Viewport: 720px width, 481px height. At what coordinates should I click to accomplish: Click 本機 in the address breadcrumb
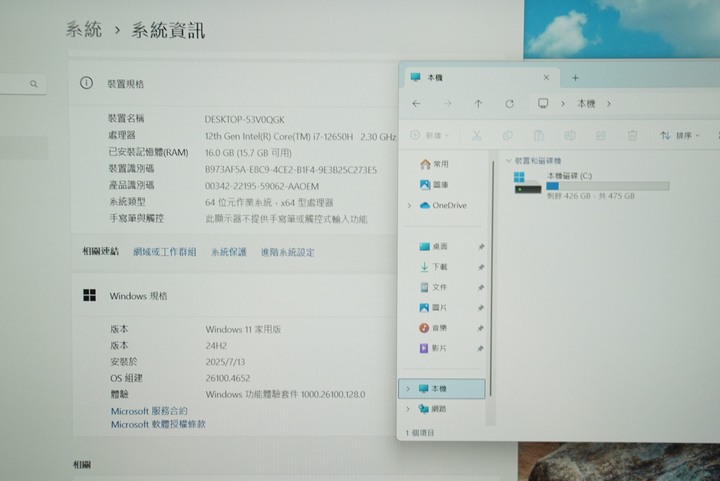pyautogui.click(x=586, y=104)
